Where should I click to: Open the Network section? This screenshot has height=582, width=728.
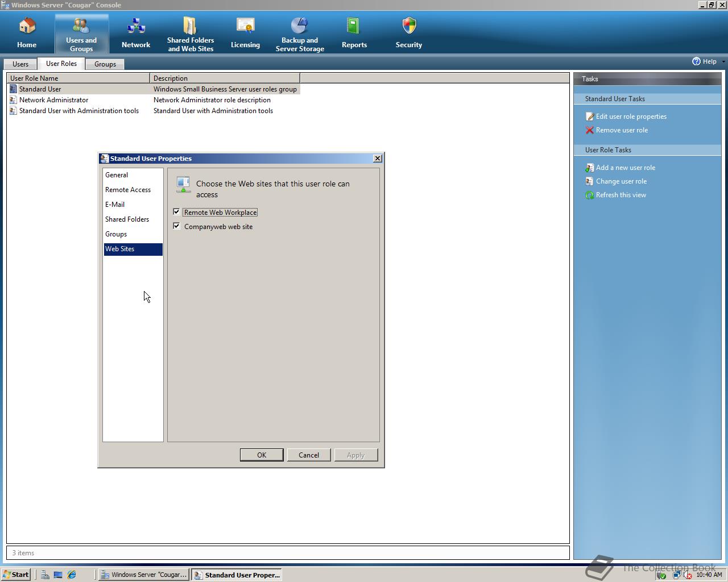click(136, 34)
